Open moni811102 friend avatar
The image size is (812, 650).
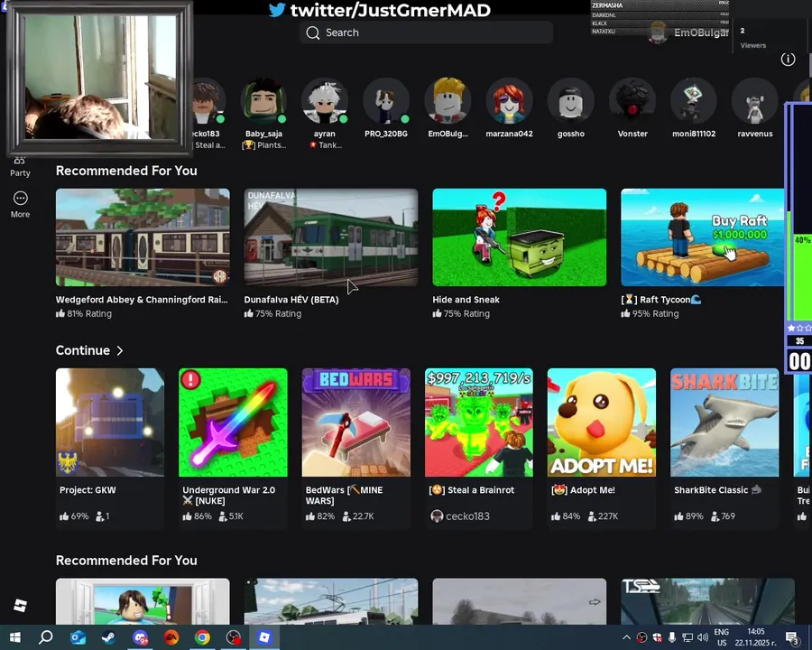694,101
